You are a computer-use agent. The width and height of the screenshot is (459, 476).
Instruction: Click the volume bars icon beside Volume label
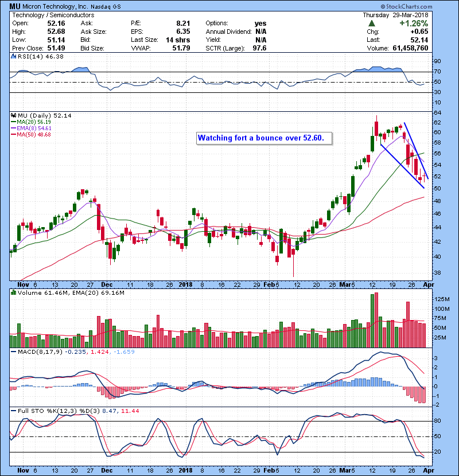point(13,292)
